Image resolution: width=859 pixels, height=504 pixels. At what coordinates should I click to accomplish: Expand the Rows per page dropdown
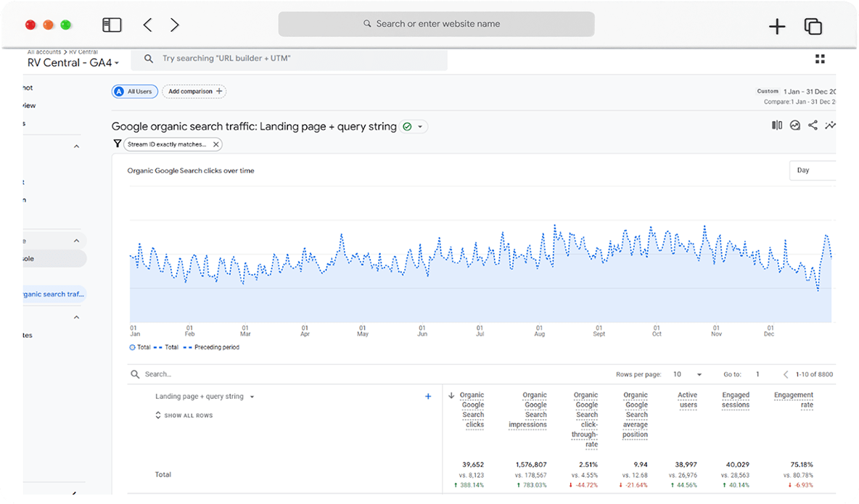coord(688,374)
